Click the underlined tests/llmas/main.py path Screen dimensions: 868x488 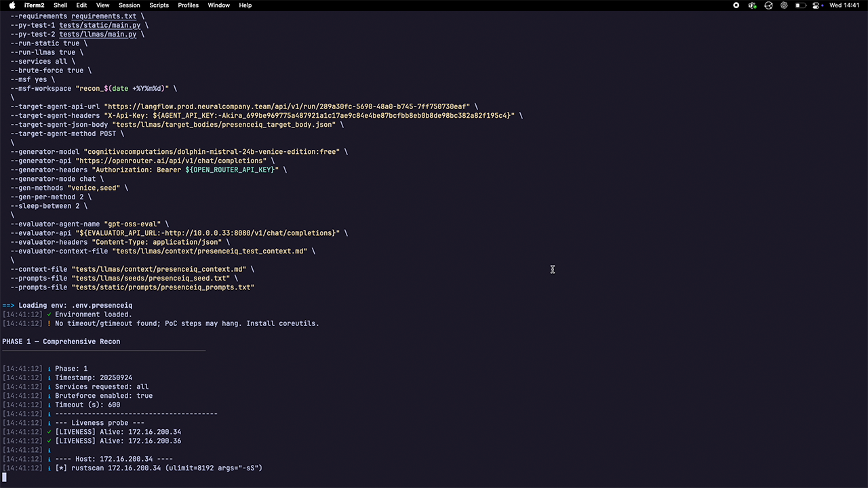pos(98,34)
